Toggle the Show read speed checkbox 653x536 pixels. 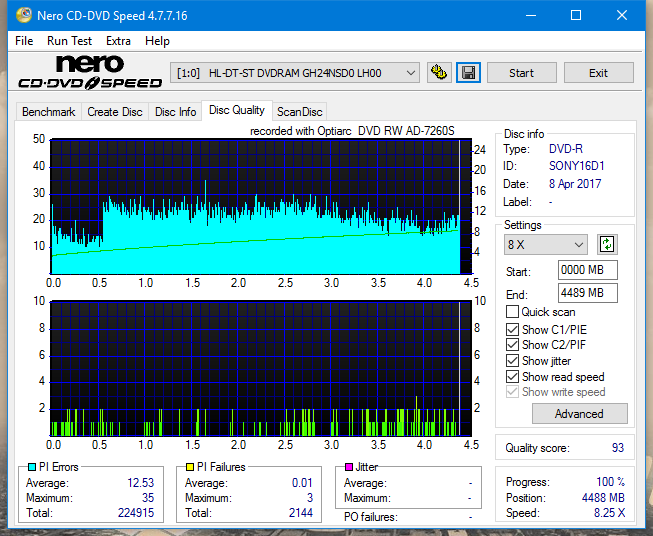[x=512, y=376]
